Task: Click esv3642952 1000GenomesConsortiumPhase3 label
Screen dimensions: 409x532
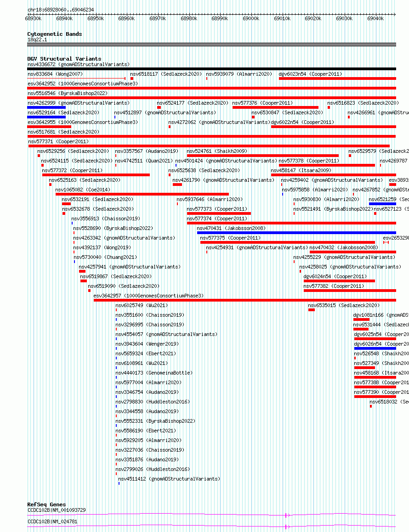Action: pos(83,84)
